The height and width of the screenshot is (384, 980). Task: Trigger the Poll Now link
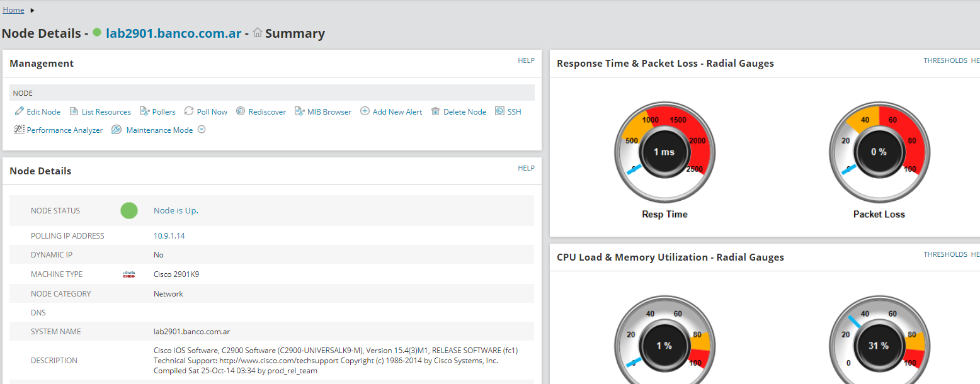coord(212,112)
